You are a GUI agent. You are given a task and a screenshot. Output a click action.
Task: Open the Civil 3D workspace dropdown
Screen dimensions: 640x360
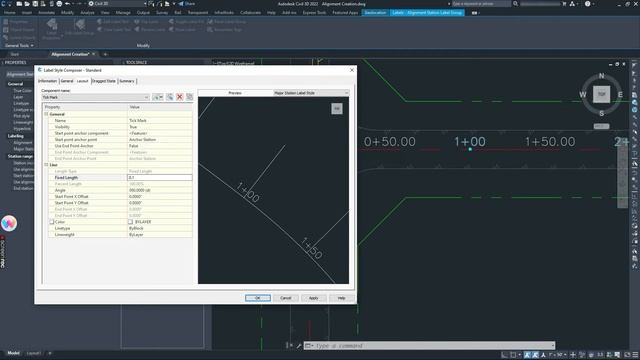click(x=118, y=4)
